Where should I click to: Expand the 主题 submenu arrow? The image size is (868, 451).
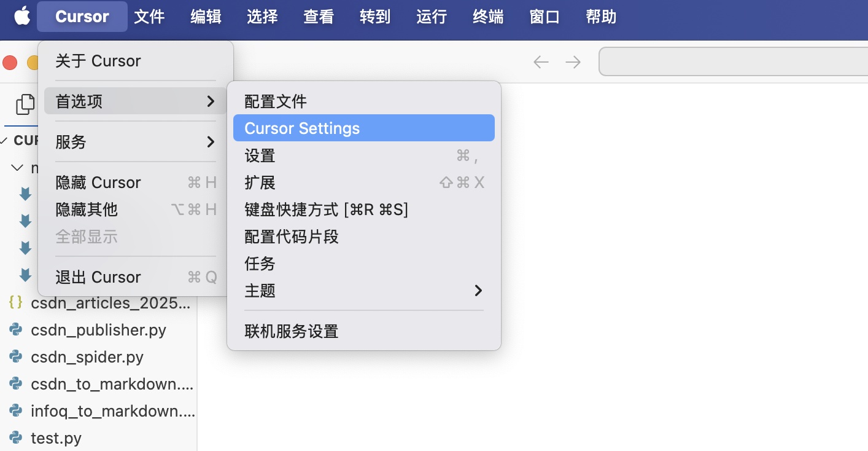pos(478,291)
